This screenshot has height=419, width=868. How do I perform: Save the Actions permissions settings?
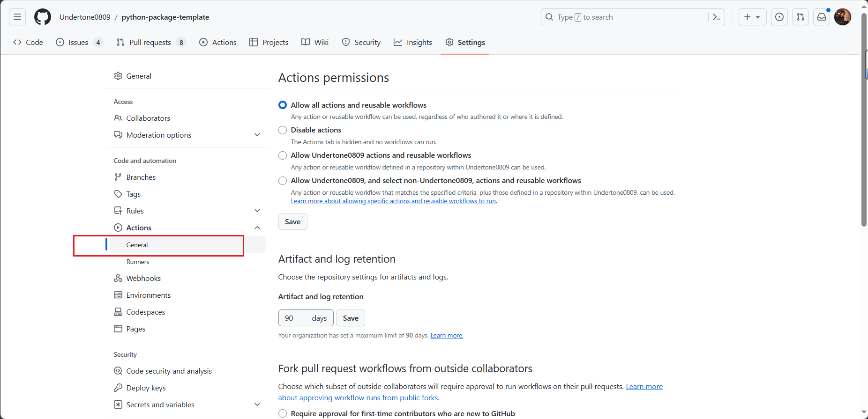coord(293,221)
